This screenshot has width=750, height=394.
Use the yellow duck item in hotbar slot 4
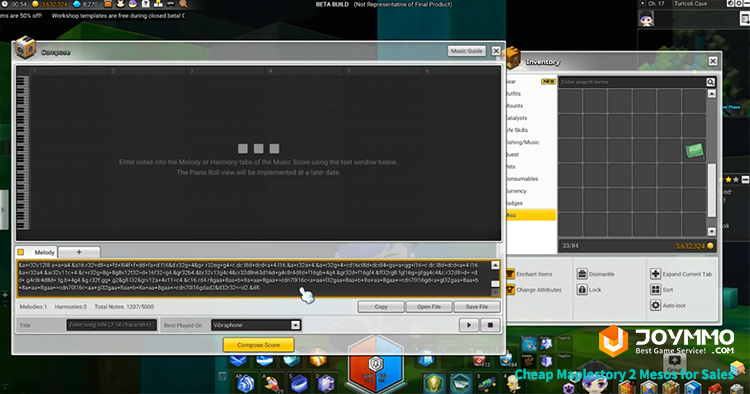514,383
